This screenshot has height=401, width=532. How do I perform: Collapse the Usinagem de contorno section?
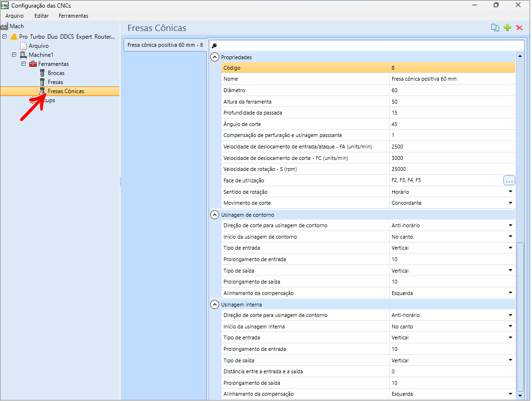(215, 215)
